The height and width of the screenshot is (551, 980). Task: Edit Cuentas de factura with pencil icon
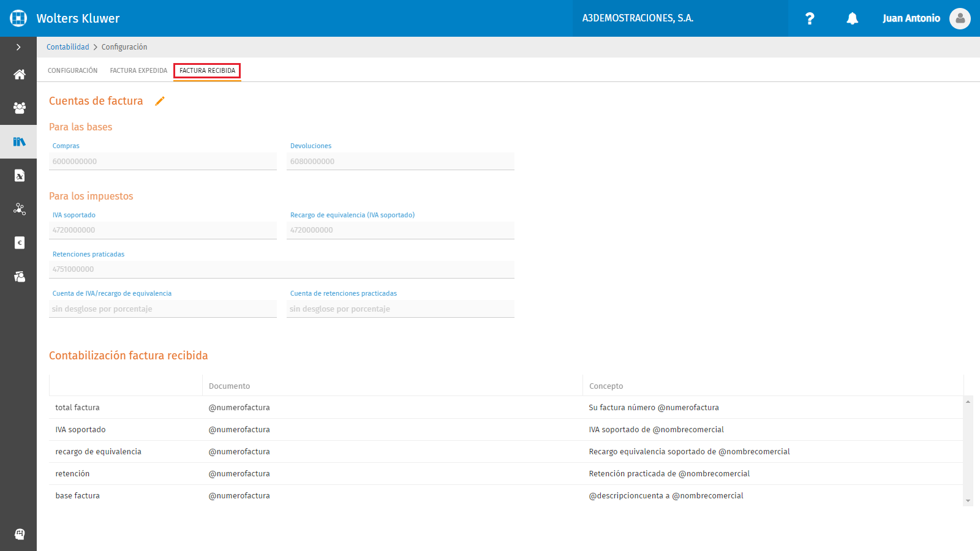[x=160, y=101]
